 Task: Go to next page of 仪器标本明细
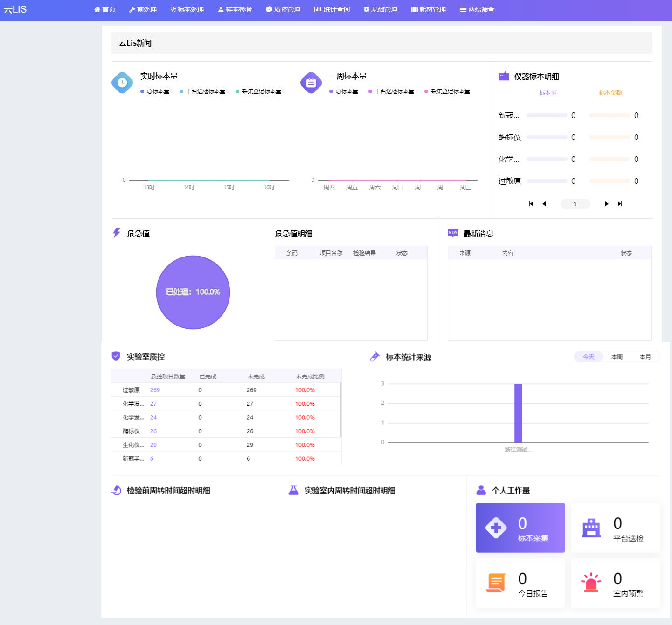tap(606, 204)
